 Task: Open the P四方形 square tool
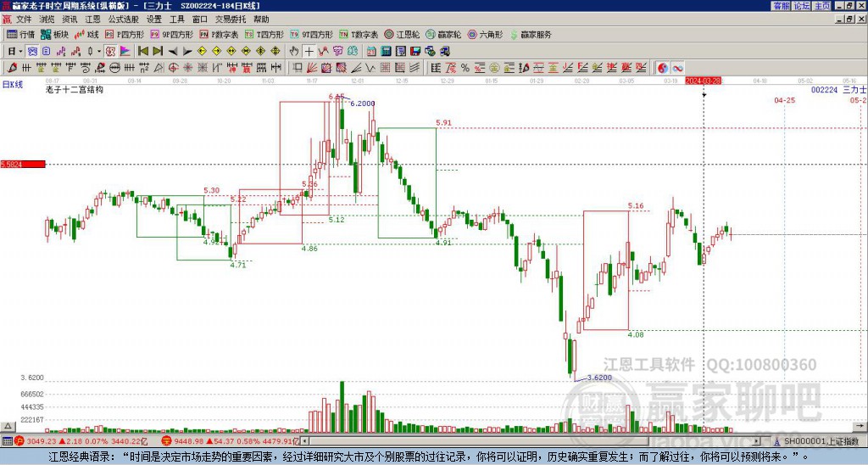click(x=125, y=34)
